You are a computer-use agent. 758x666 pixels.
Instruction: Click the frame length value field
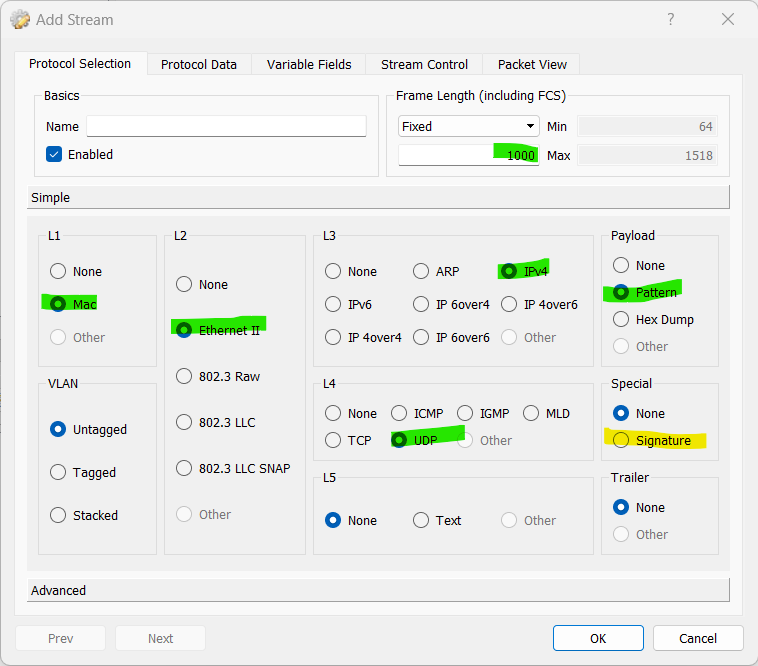pos(468,155)
